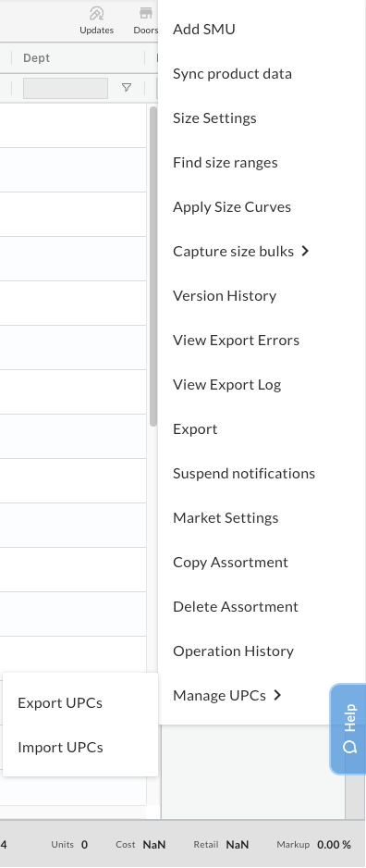366x868 pixels.
Task: Open the Updates toolbar icon
Action: 97,13
